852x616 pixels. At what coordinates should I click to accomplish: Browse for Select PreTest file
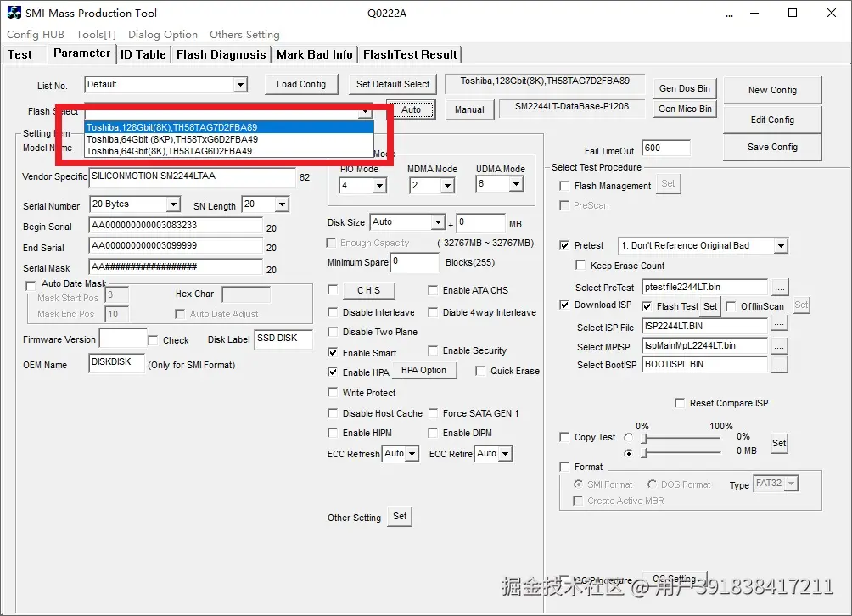tap(779, 288)
